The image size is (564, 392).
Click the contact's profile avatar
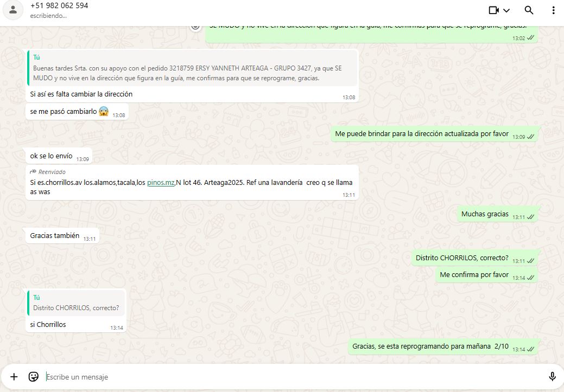click(14, 10)
